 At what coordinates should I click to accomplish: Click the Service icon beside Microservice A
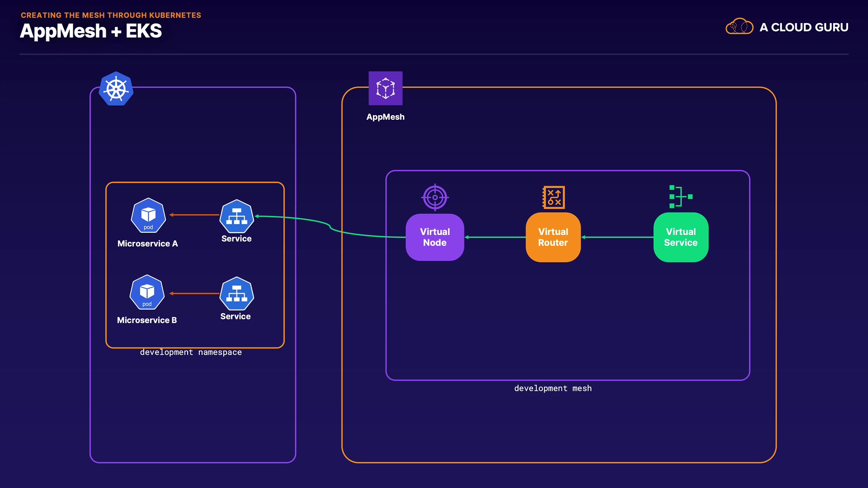click(x=236, y=216)
